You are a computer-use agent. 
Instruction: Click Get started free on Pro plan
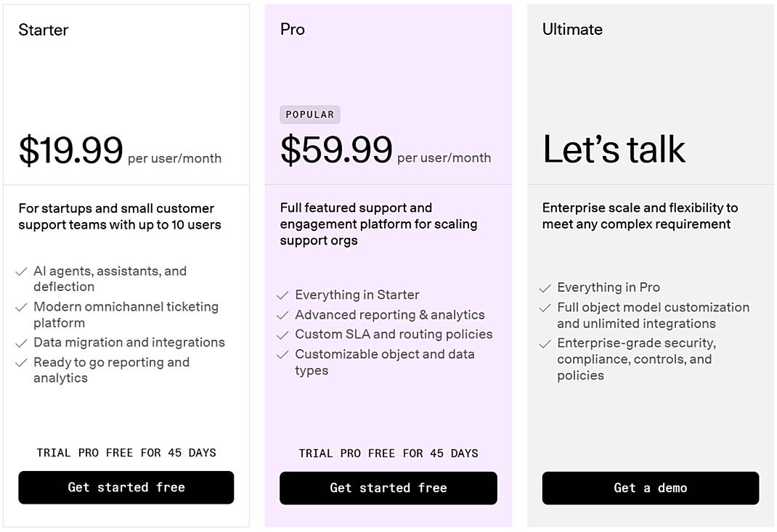pyautogui.click(x=388, y=488)
